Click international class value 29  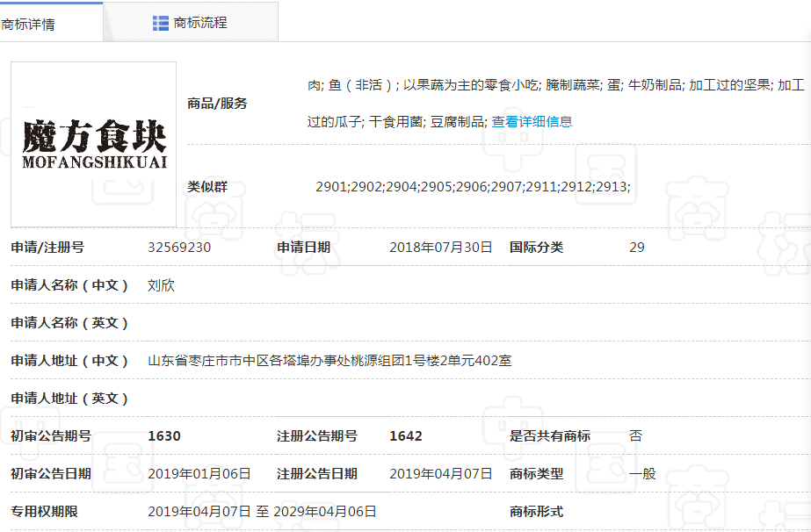click(637, 248)
